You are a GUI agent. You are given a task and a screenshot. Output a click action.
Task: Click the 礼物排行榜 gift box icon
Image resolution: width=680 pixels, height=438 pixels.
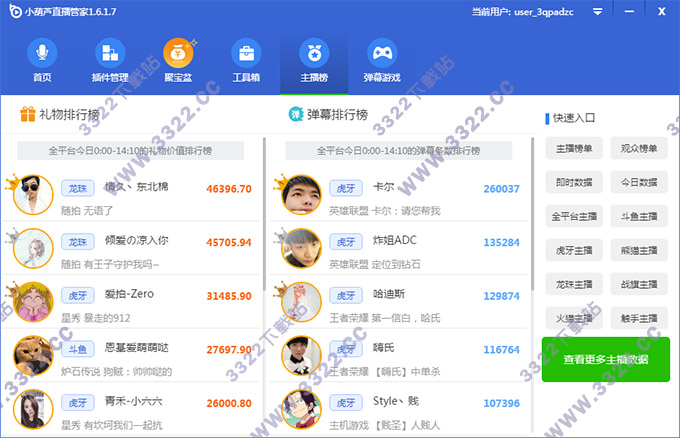point(28,114)
